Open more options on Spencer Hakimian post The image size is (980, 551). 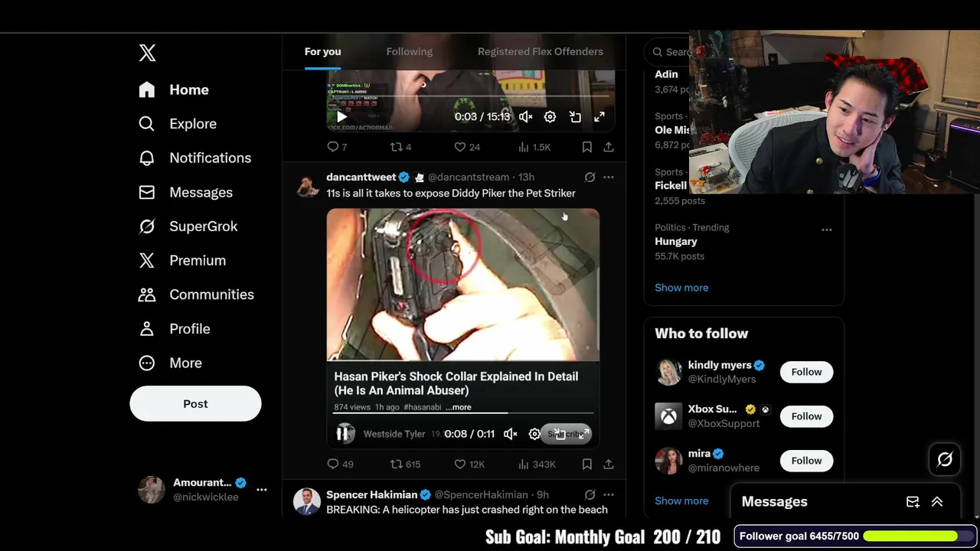pos(609,494)
